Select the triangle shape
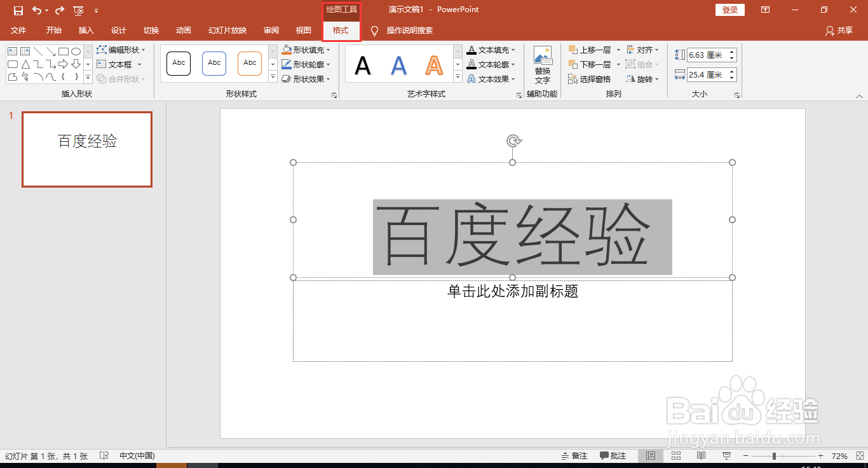Screen dimensions: 868x468 25,64
